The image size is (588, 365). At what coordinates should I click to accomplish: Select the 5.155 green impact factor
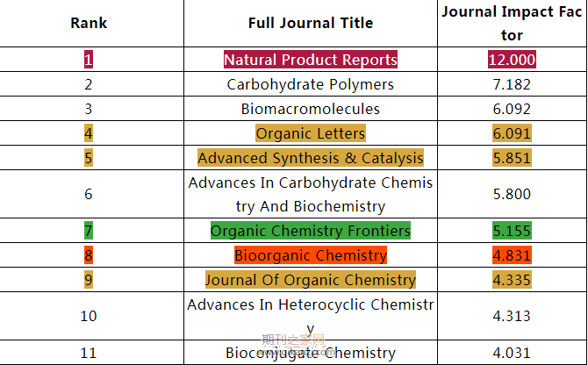tap(512, 232)
